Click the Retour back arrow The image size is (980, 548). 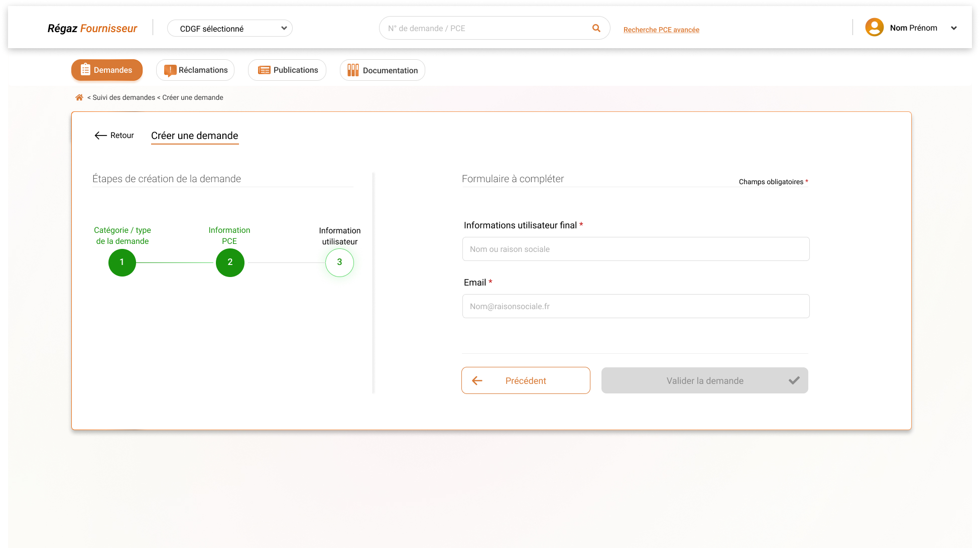(x=101, y=135)
